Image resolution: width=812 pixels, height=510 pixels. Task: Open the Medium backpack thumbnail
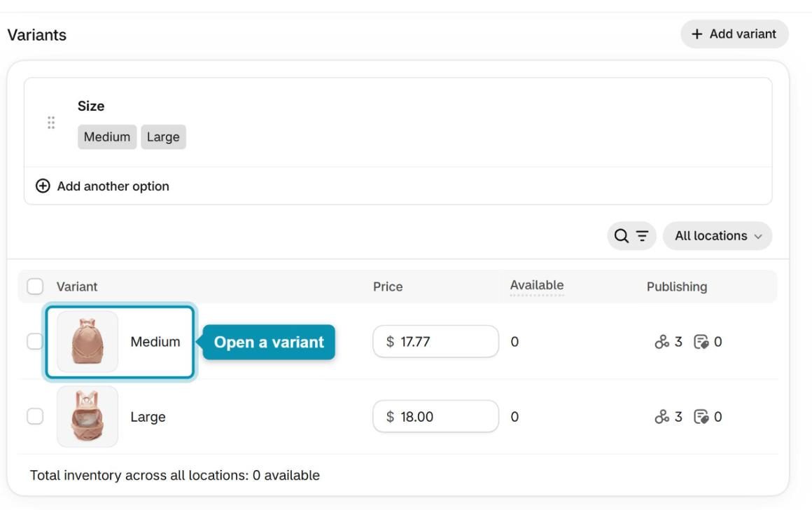(87, 342)
